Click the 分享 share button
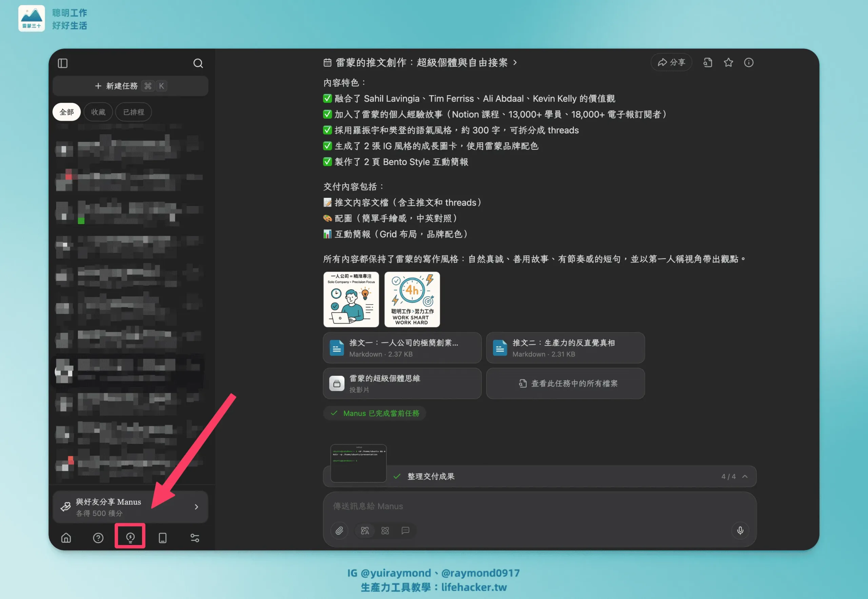This screenshot has height=599, width=868. click(x=671, y=62)
